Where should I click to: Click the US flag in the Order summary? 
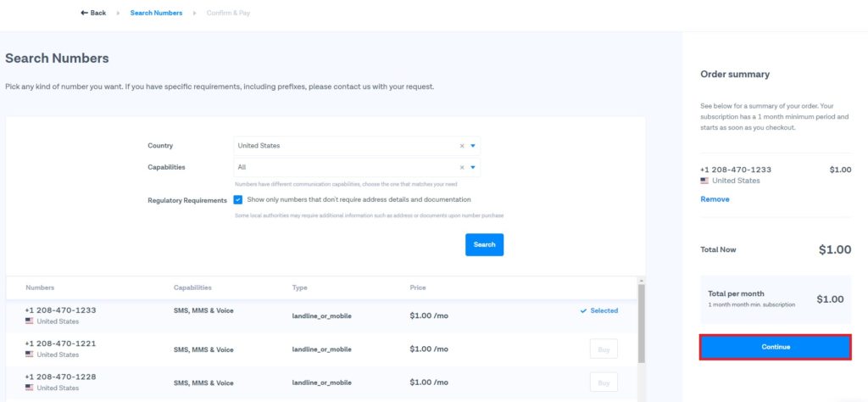pyautogui.click(x=704, y=181)
